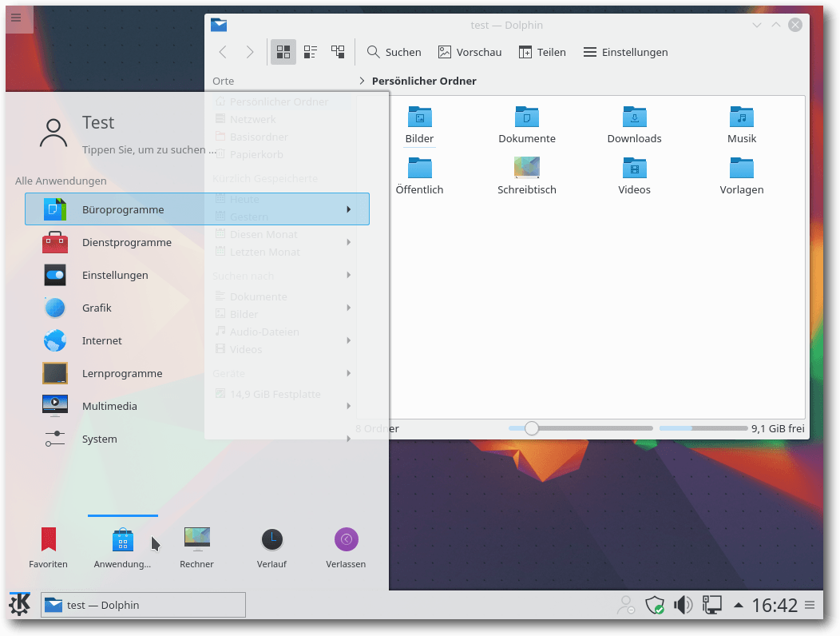Expand the Dienstprogramme submenu arrow

(x=349, y=242)
